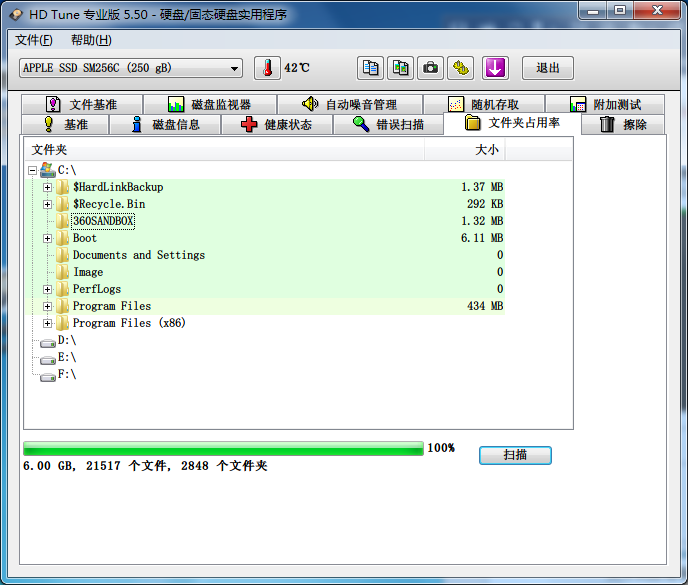
Task: Click the copy info to clipboard icon
Action: click(371, 68)
